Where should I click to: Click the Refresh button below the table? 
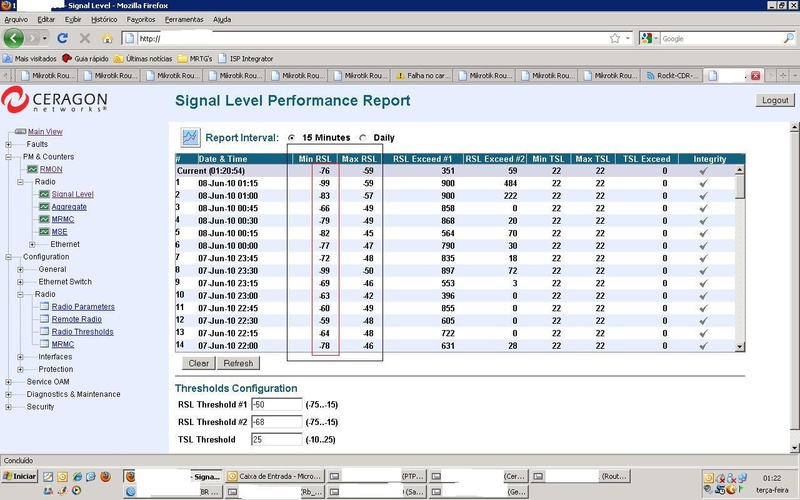tap(238, 363)
